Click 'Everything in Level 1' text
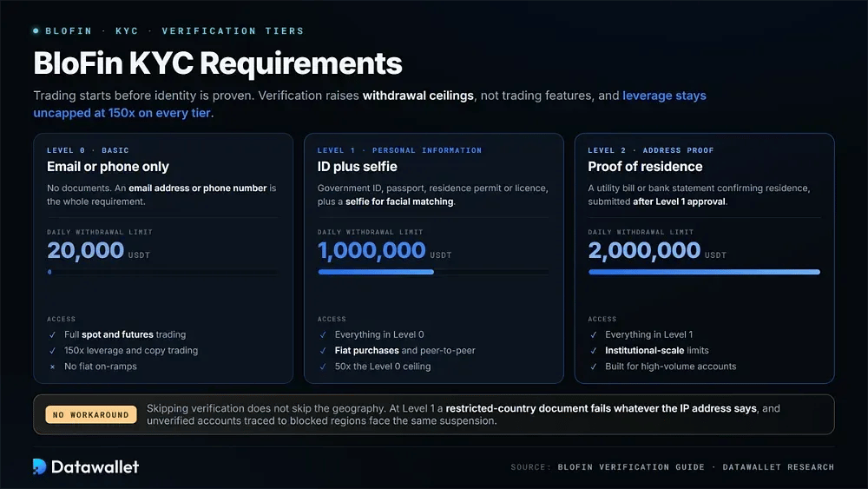 click(x=648, y=334)
